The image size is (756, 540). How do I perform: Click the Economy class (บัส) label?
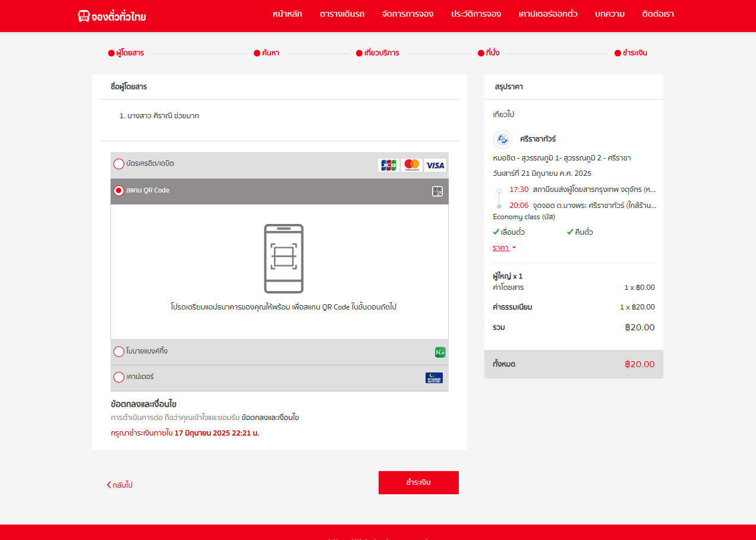524,217
